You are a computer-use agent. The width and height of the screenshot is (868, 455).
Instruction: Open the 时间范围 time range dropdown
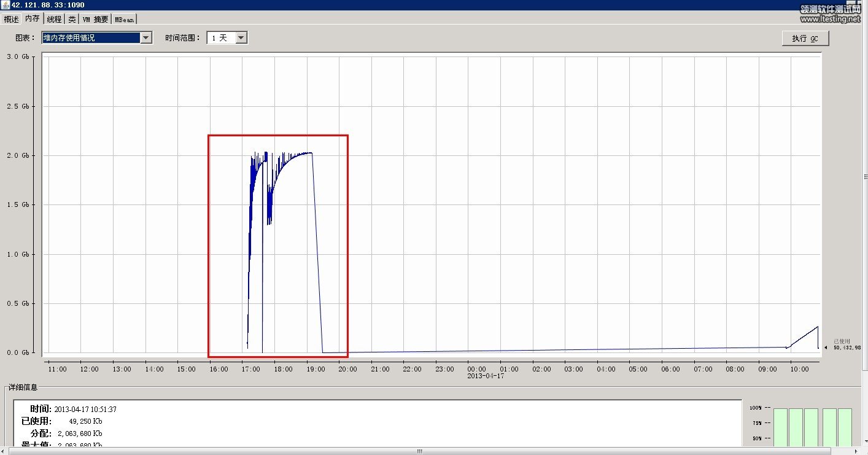[241, 38]
